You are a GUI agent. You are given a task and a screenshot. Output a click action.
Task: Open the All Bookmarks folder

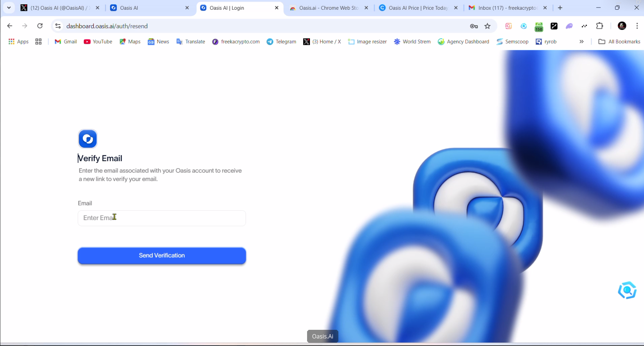pos(619,42)
